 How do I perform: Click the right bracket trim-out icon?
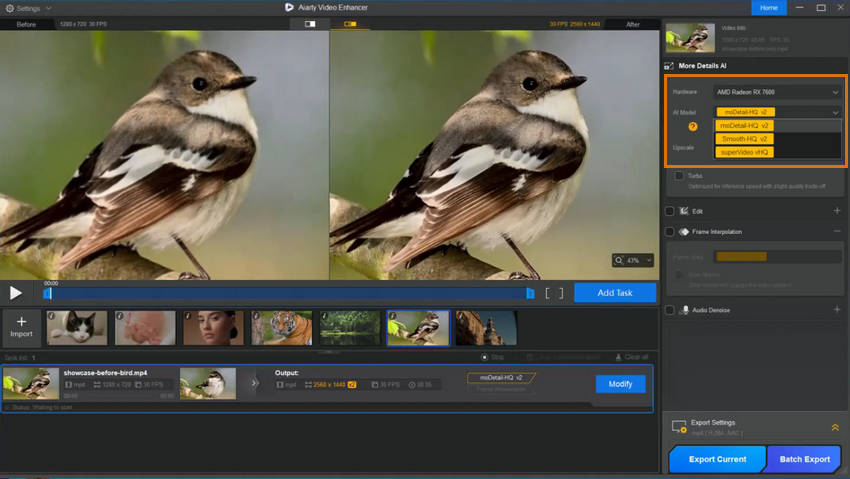point(561,293)
